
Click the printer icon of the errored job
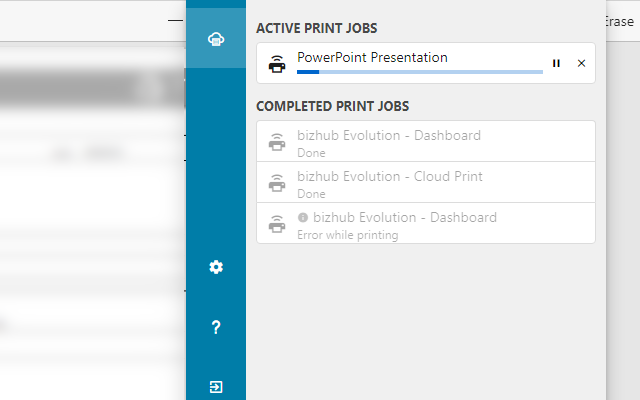click(277, 225)
